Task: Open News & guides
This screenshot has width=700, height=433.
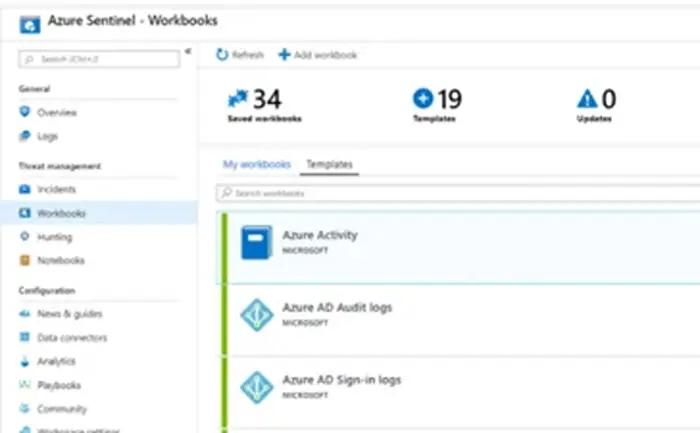Action: (70, 314)
